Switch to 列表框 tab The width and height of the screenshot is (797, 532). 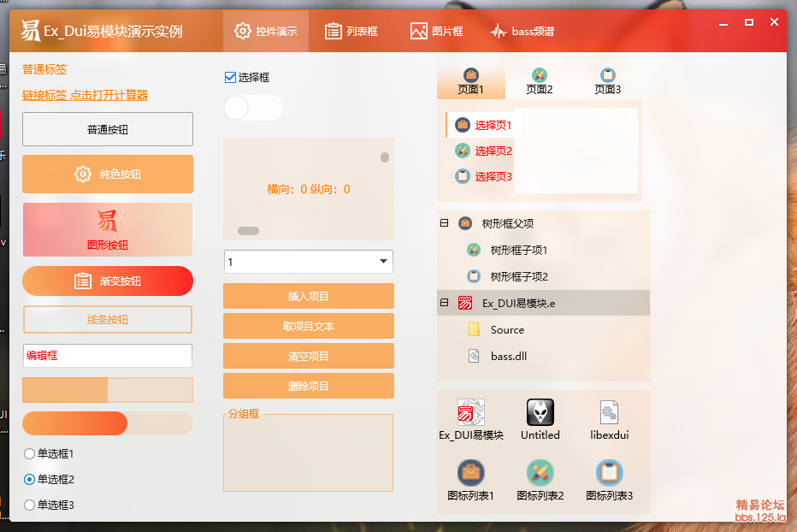[351, 31]
